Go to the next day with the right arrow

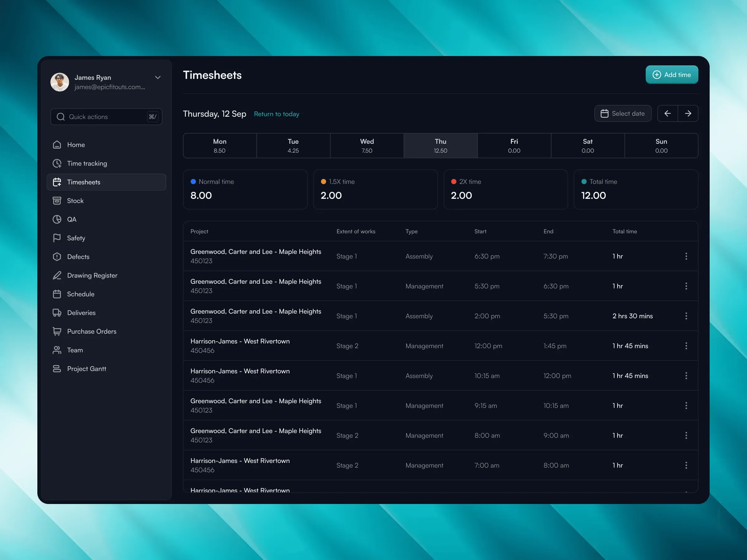[x=688, y=114]
